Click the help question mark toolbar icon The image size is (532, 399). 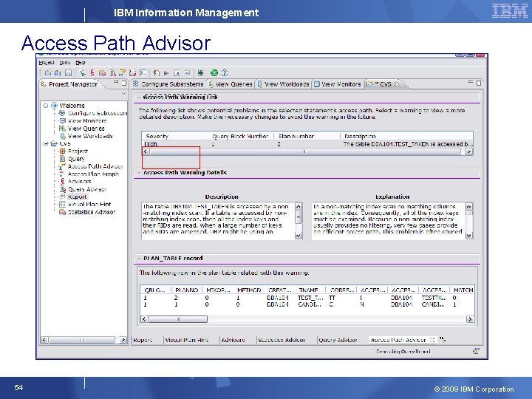[225, 73]
